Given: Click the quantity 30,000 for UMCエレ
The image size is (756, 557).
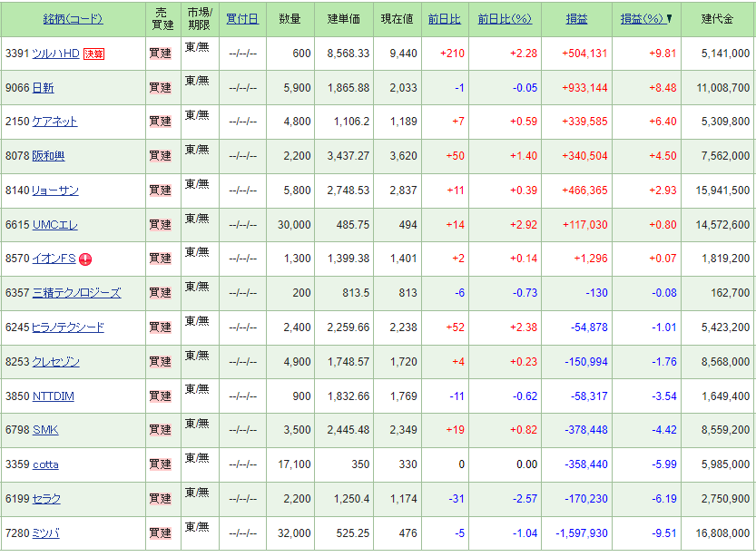Looking at the screenshot, I should (x=294, y=225).
